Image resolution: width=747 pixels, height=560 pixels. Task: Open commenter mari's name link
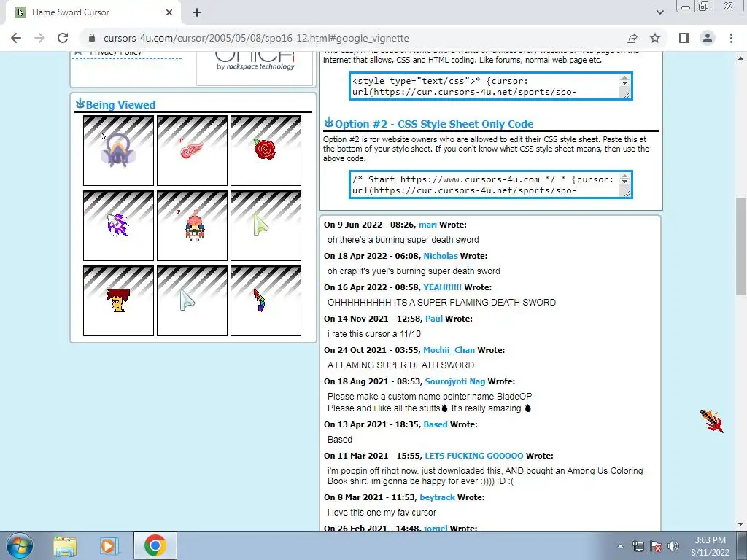click(x=427, y=225)
